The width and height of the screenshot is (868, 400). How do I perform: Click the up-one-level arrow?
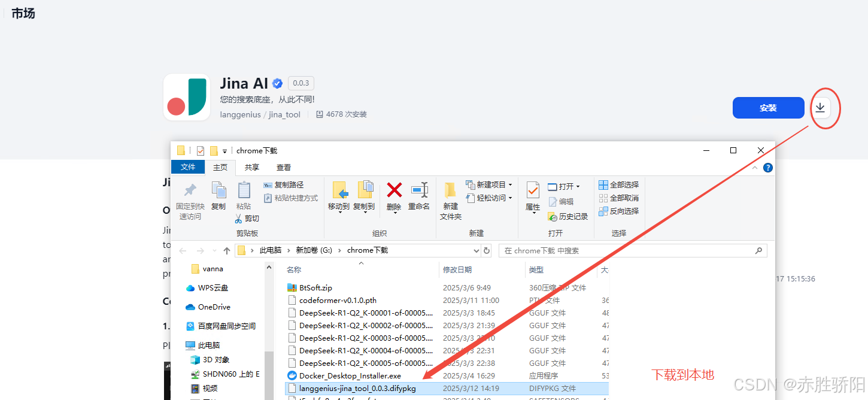pyautogui.click(x=227, y=251)
